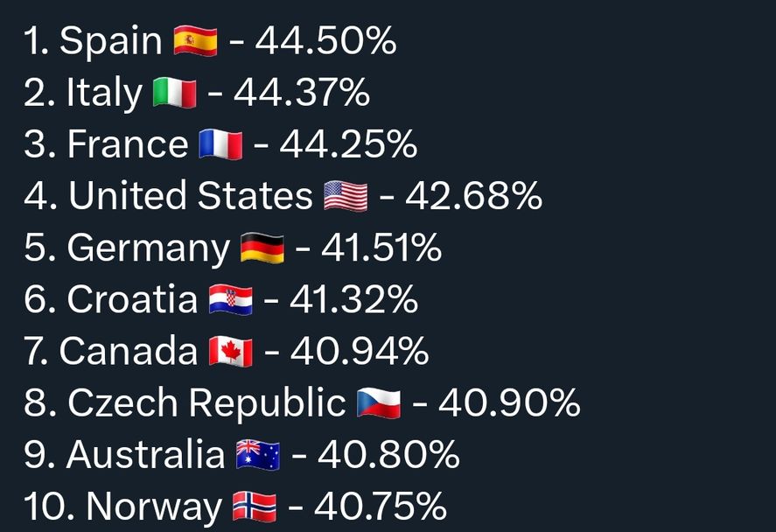
Task: Click the Australia flag emoji
Action: pos(258,455)
